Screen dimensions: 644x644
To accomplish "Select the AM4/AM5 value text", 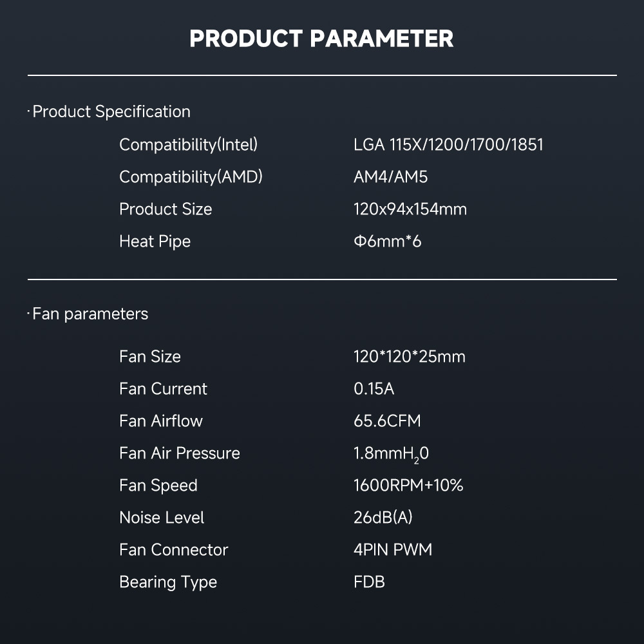I will [390, 176].
